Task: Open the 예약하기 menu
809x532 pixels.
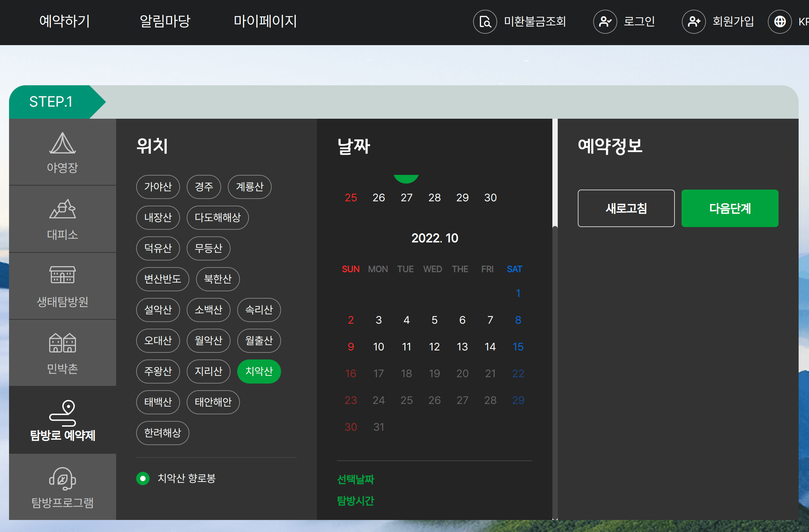Action: click(x=65, y=21)
